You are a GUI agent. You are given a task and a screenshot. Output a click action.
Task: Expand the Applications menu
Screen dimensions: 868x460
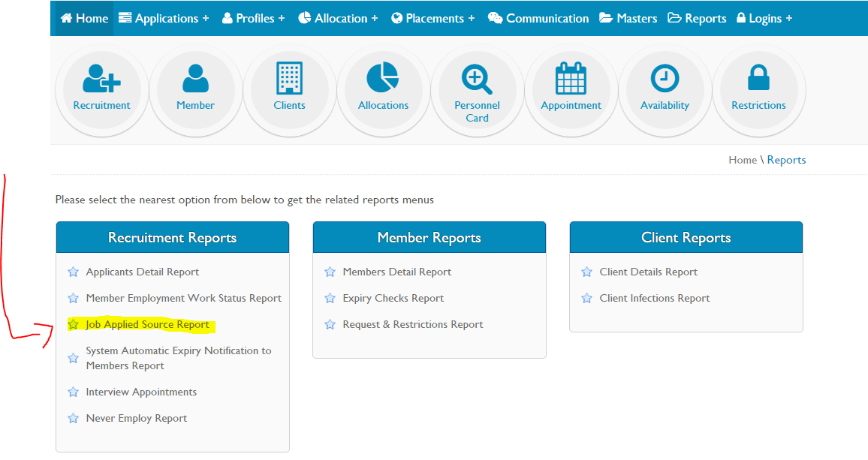coord(164,18)
